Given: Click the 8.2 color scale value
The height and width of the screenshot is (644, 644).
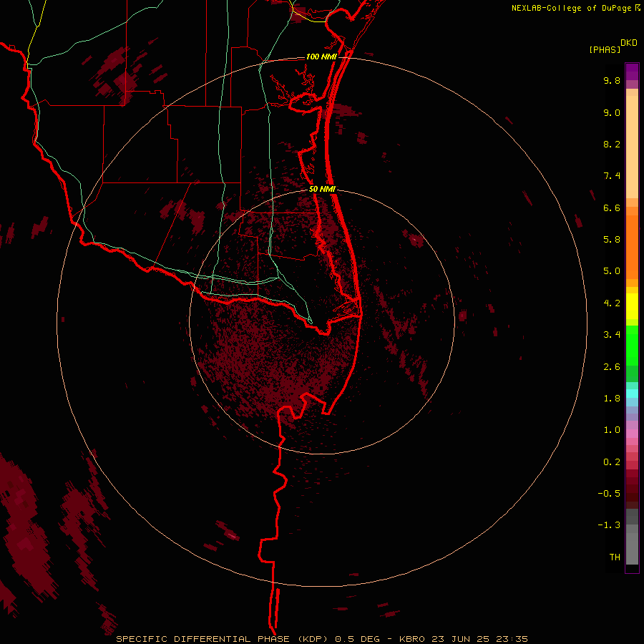Looking at the screenshot, I should coord(612,144).
